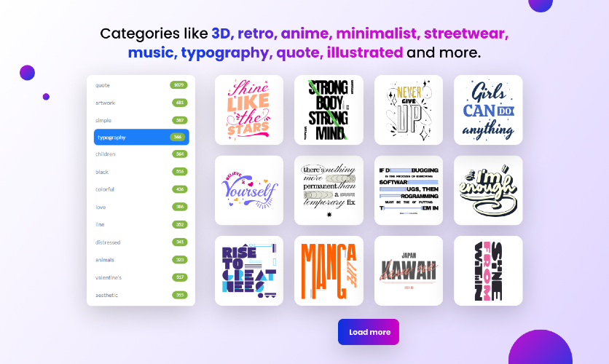Image resolution: width=609 pixels, height=364 pixels.
Task: Choose the valentine's category
Action: pyautogui.click(x=141, y=277)
